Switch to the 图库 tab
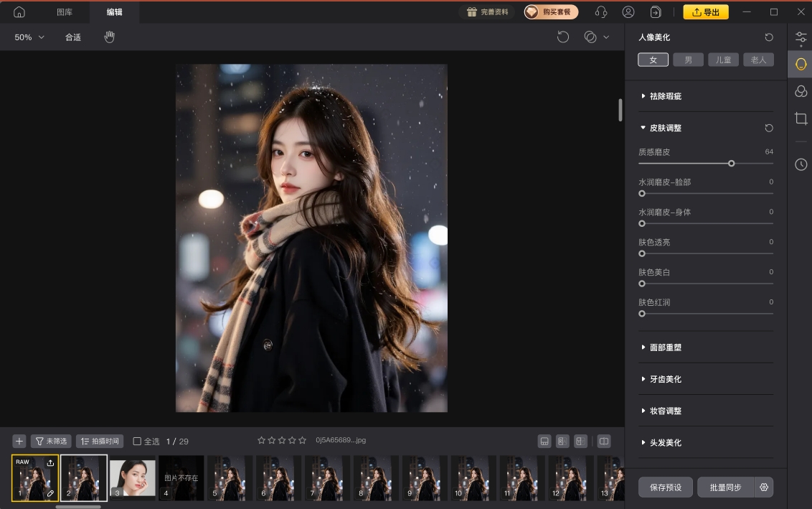 click(65, 12)
